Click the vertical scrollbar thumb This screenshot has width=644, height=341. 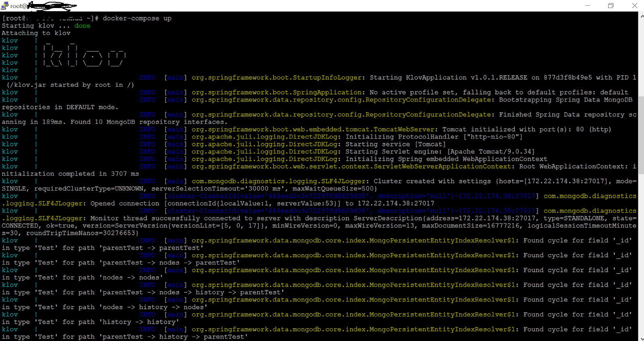click(641, 135)
